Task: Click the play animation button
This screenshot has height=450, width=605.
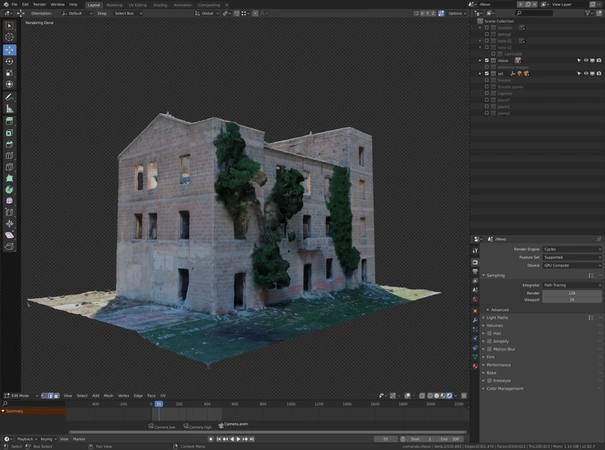Action: 238,439
